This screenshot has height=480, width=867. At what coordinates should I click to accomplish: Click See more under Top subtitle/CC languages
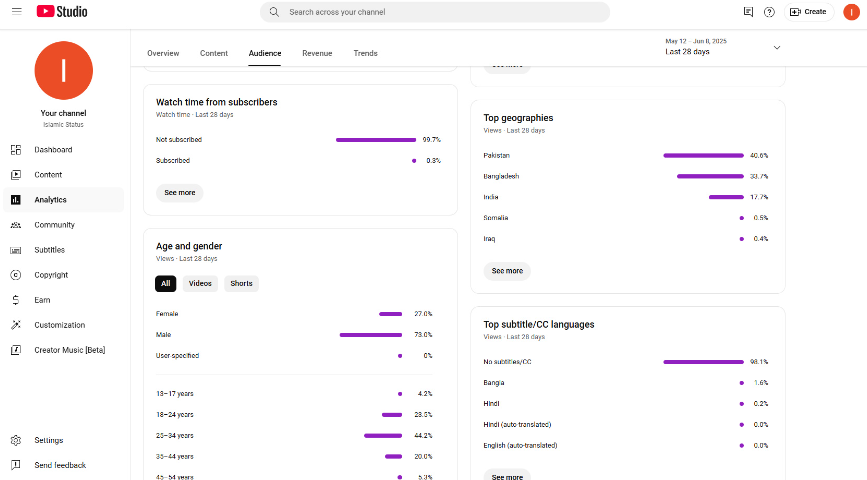[x=507, y=476]
